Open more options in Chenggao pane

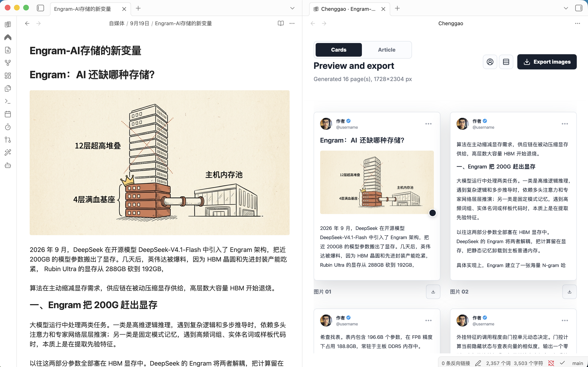[x=578, y=23]
